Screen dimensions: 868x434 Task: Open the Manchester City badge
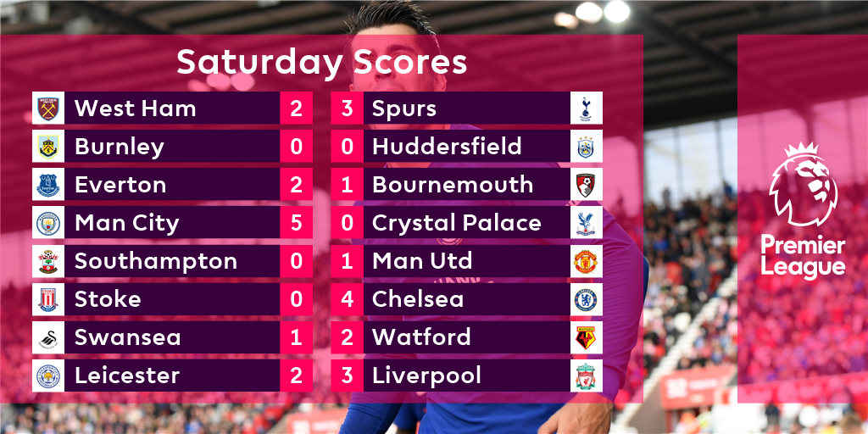[48, 223]
